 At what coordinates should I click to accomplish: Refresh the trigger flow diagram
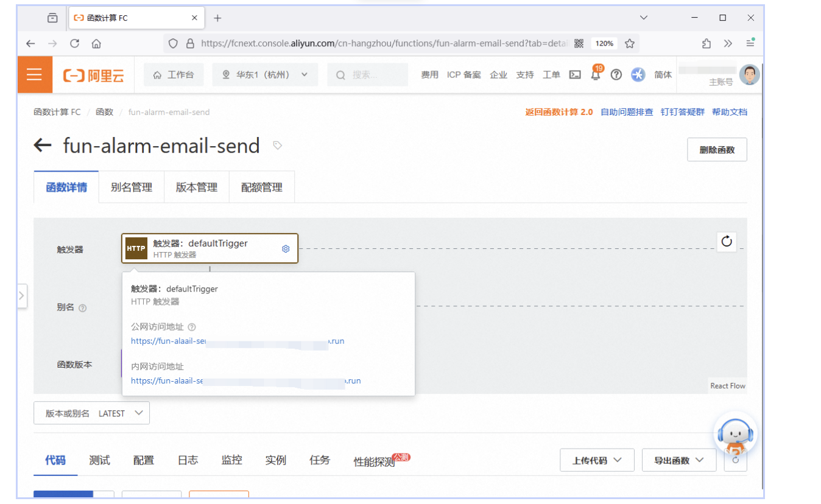pos(727,242)
